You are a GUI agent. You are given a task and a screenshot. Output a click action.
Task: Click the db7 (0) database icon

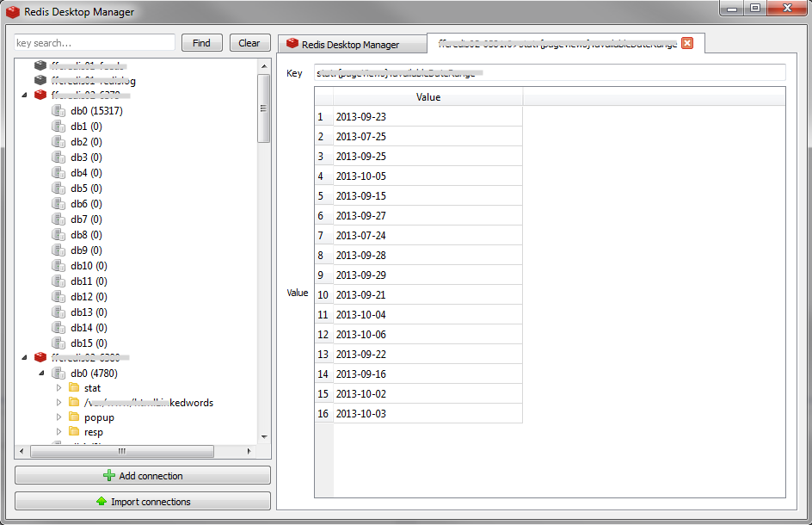pos(58,219)
